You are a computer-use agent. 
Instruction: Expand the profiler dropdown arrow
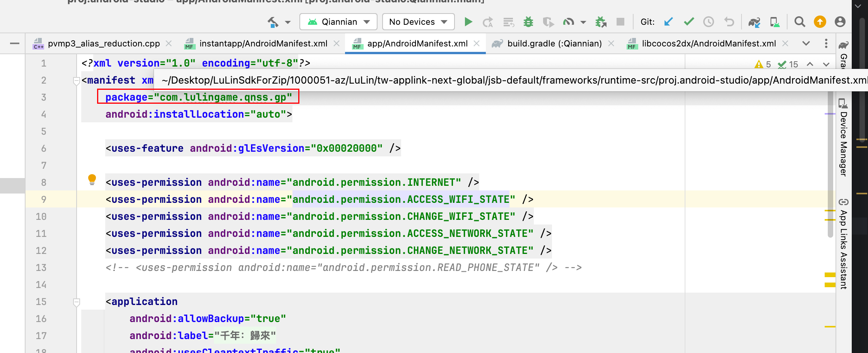click(583, 22)
